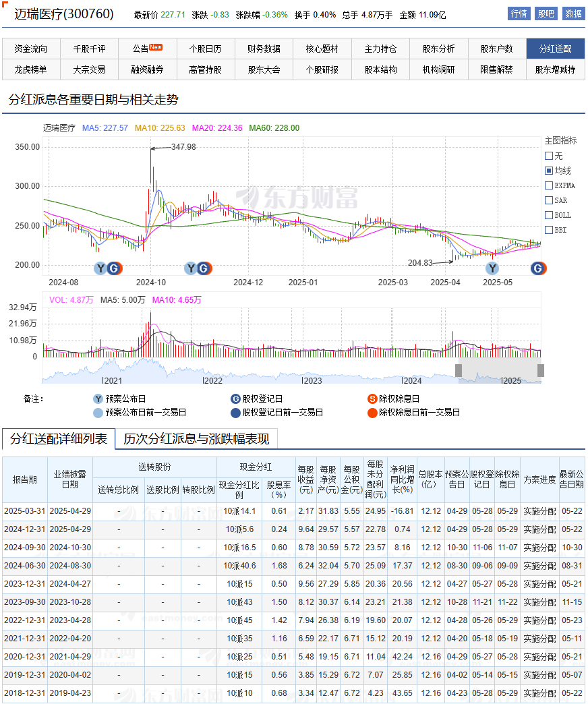Enable the BBI indicator

(548, 230)
